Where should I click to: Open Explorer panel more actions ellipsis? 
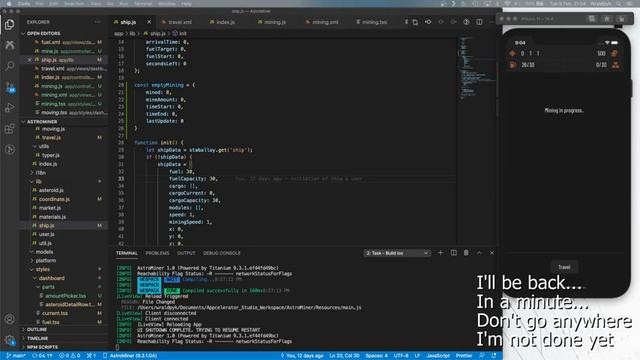(x=97, y=22)
